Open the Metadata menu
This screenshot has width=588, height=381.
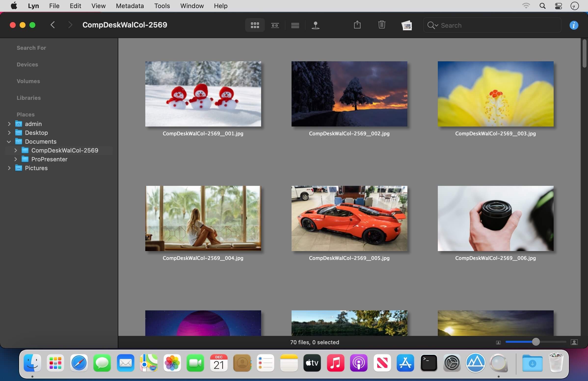coord(130,6)
